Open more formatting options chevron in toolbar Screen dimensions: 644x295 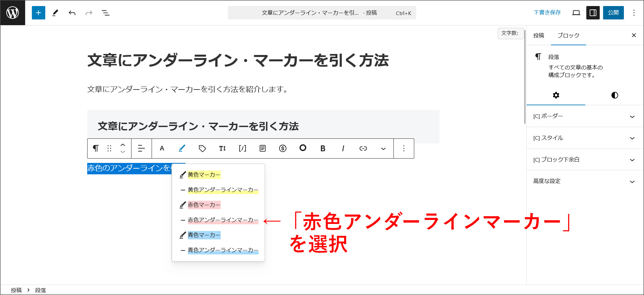coord(383,148)
